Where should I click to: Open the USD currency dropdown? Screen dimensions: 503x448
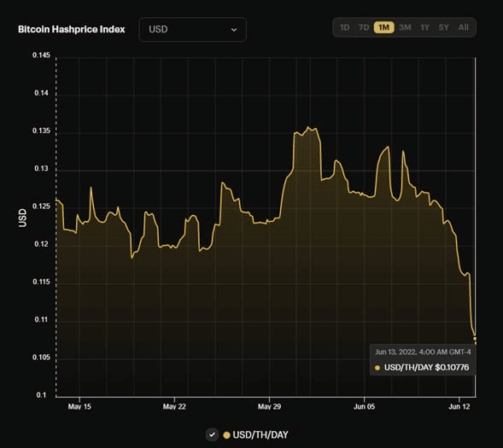point(193,30)
